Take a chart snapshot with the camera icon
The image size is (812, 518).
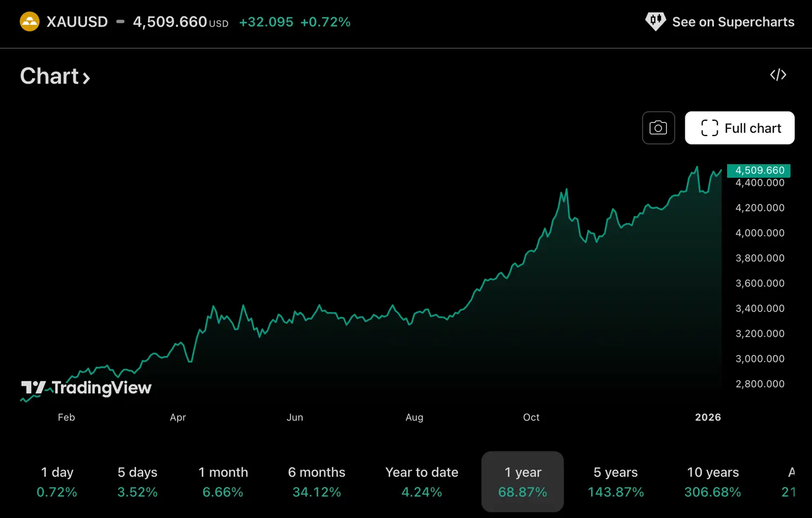tap(658, 128)
